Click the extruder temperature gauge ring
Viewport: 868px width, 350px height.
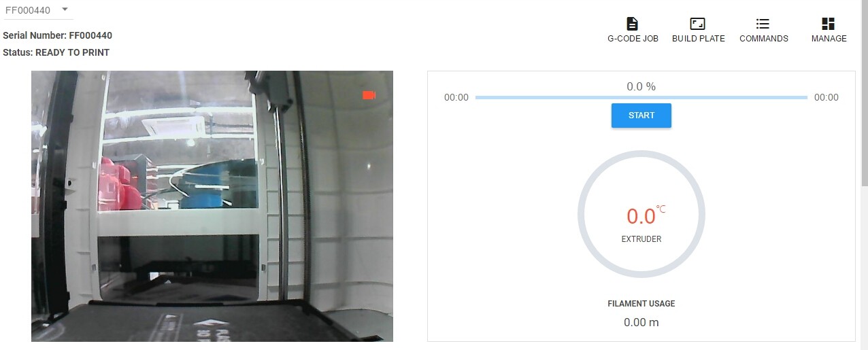(x=641, y=214)
